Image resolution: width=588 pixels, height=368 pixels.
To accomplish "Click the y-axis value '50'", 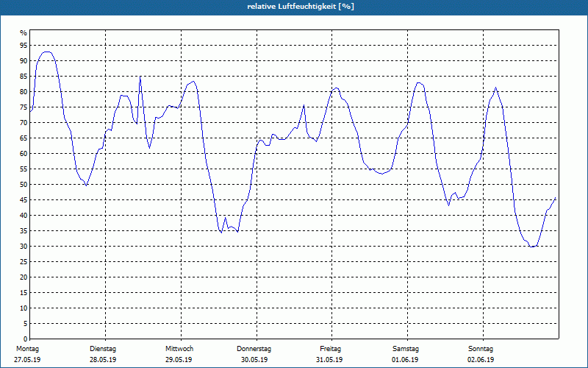I will 24,185.
